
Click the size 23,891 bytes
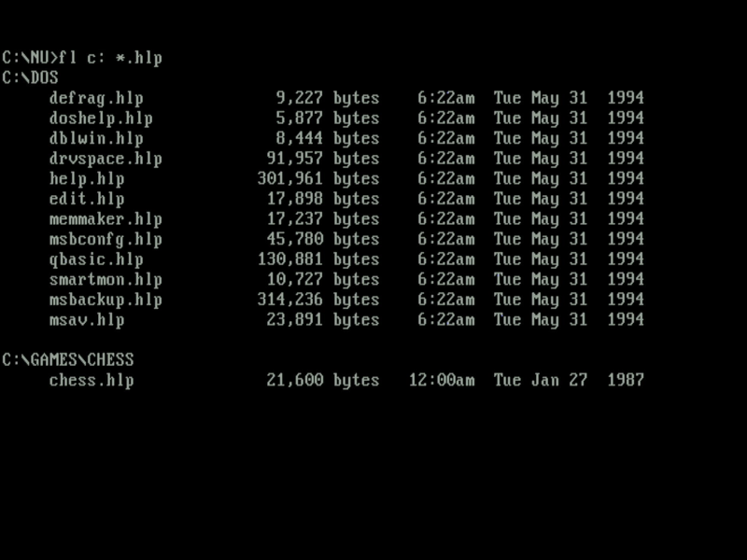point(323,319)
